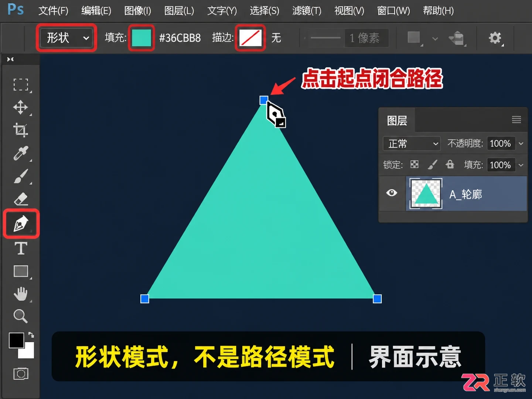Expand the 不透明度 slider arrow
Viewport: 532px width, 399px height.
click(x=521, y=143)
